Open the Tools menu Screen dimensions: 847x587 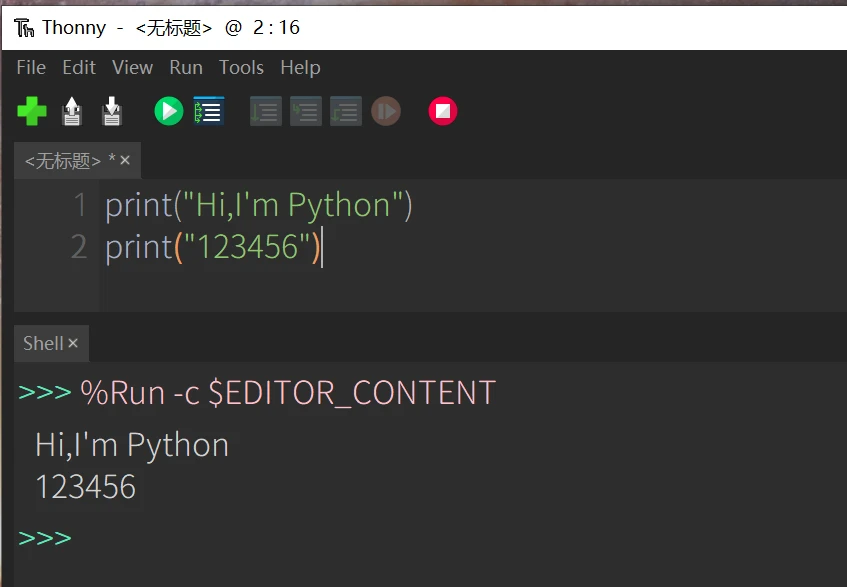point(241,68)
